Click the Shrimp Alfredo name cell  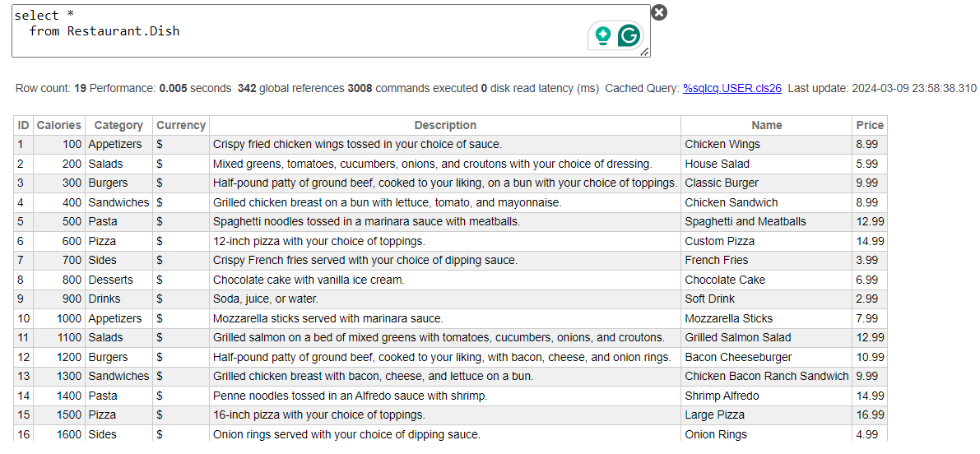[x=722, y=396]
